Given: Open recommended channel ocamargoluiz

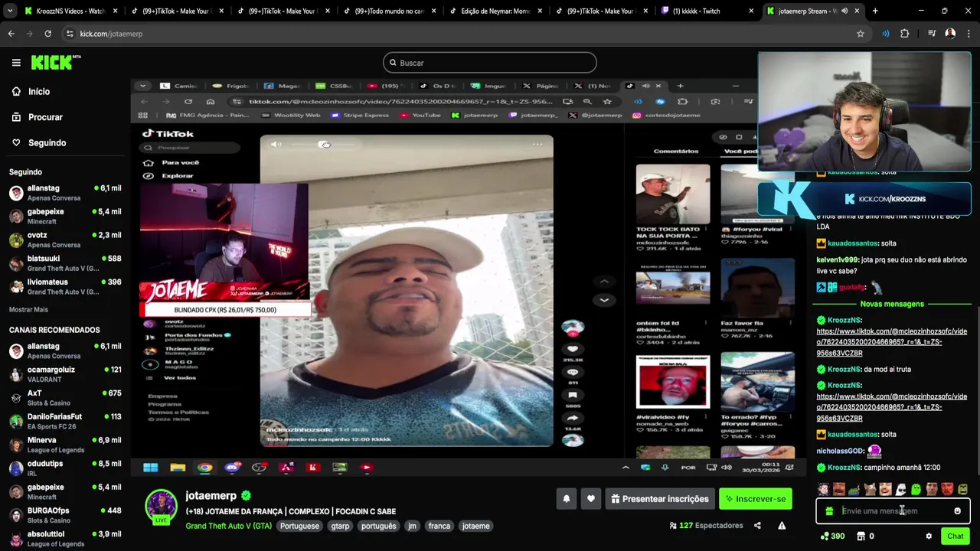Looking at the screenshot, I should (x=65, y=374).
